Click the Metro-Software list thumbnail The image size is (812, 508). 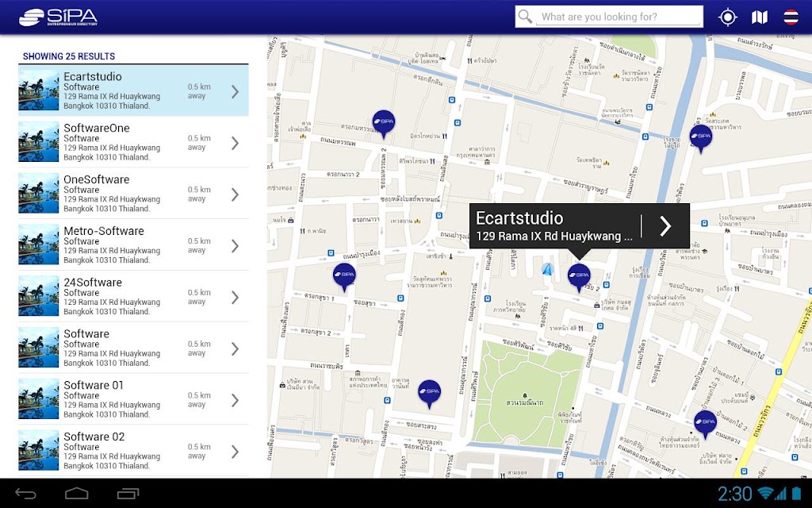click(x=39, y=244)
